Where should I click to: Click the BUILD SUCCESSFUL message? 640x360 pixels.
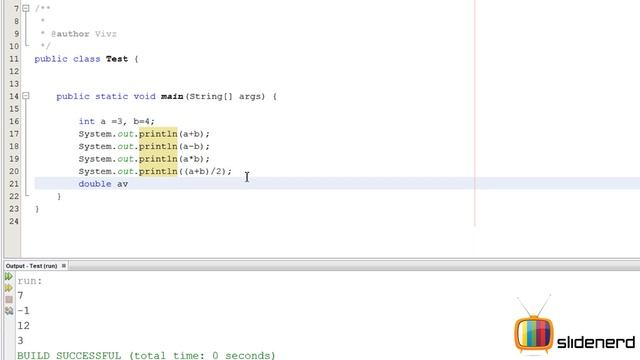146,355
